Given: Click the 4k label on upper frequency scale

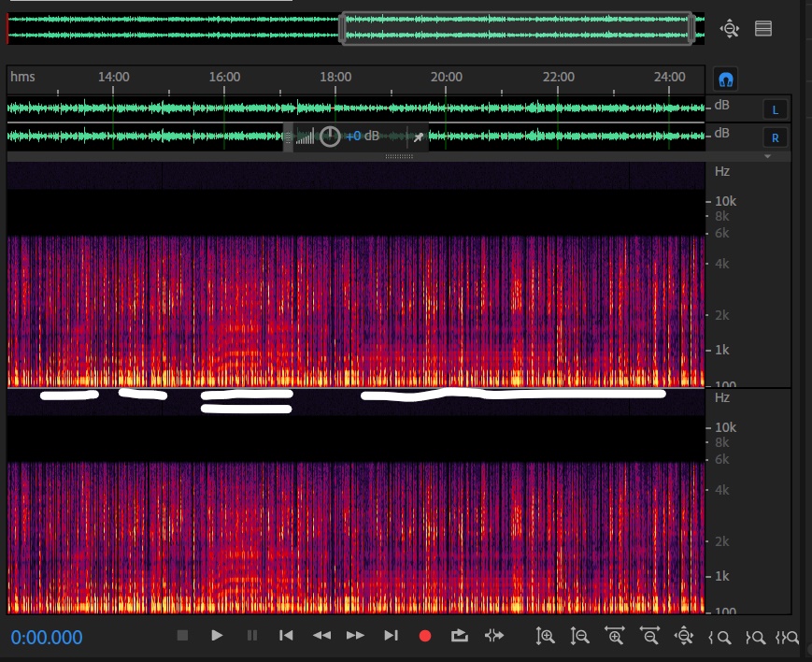Looking at the screenshot, I should 722,264.
